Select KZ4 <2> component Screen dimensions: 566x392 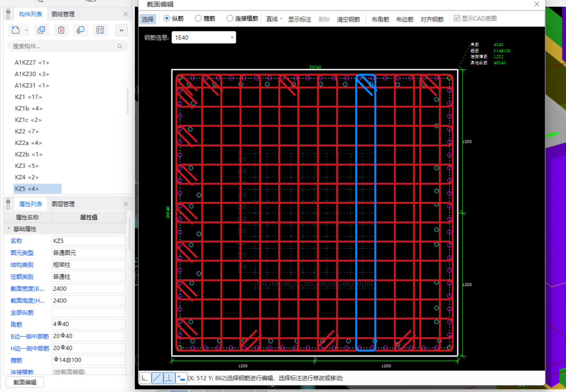point(27,177)
